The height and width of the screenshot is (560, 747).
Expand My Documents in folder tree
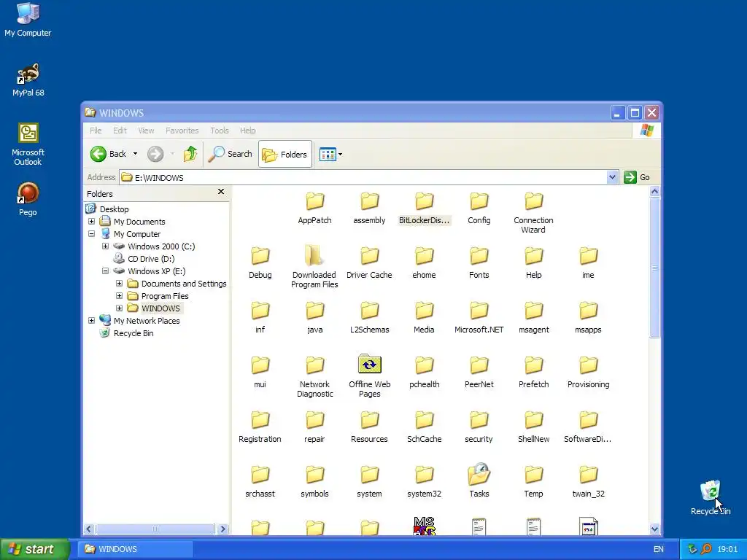91,222
